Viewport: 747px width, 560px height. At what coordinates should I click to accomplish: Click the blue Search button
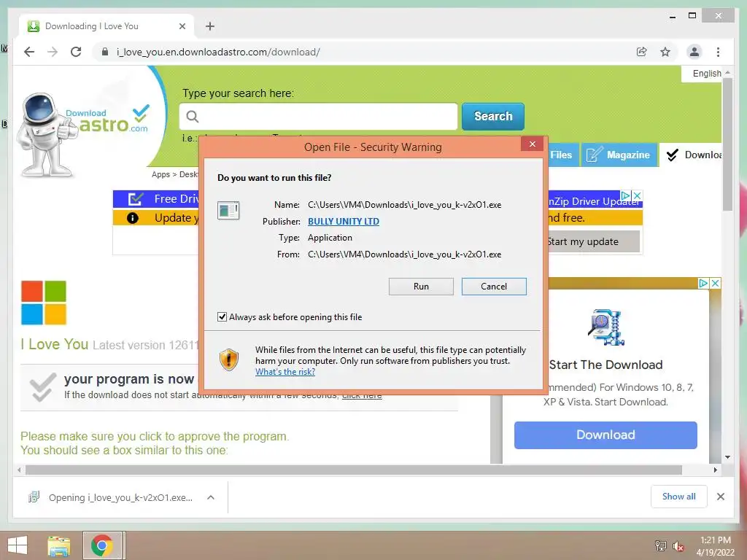(x=493, y=116)
